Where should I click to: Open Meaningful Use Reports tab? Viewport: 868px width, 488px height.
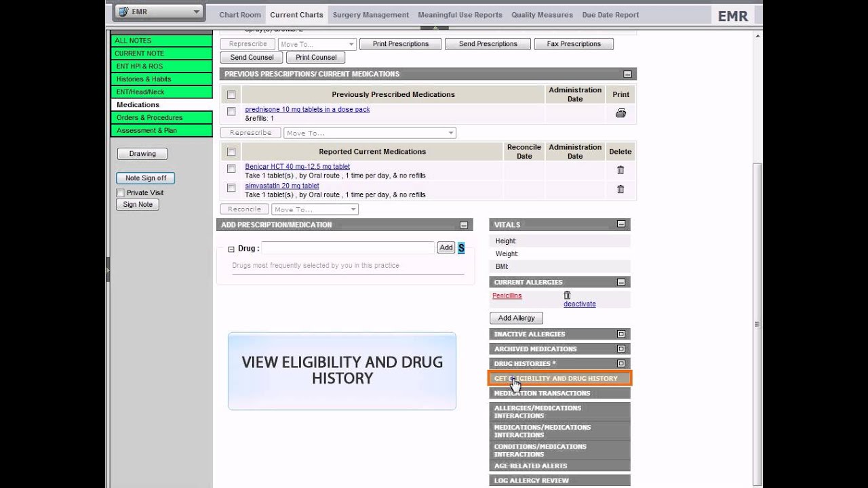click(x=460, y=15)
